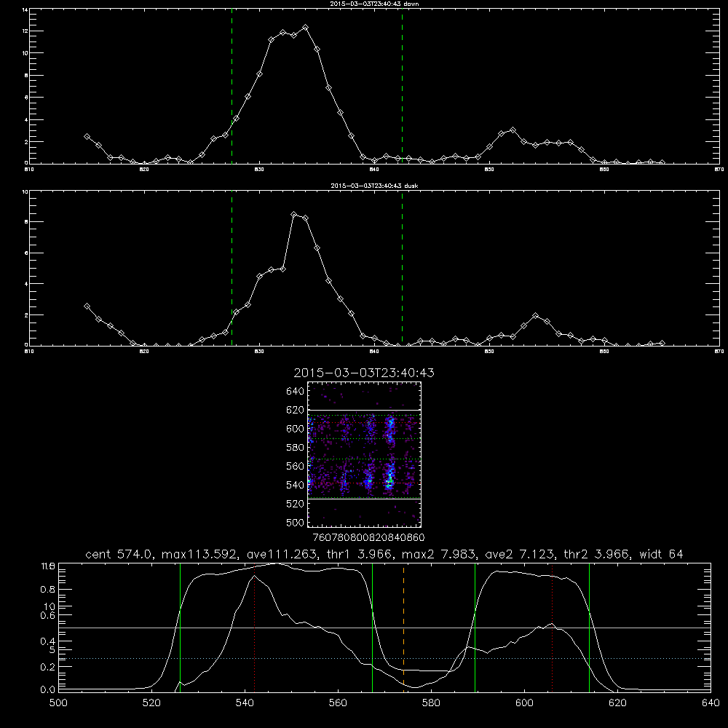Click the 12 y-axis label of dawn plot
Image resolution: width=728 pixels, height=728 pixels.
25,31
